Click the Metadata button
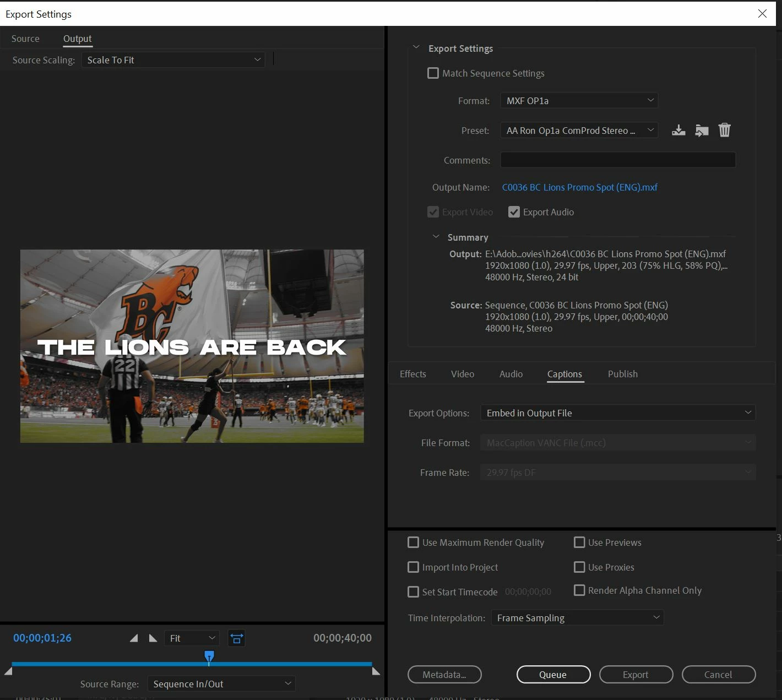Viewport: 782px width, 700px height. tap(444, 675)
